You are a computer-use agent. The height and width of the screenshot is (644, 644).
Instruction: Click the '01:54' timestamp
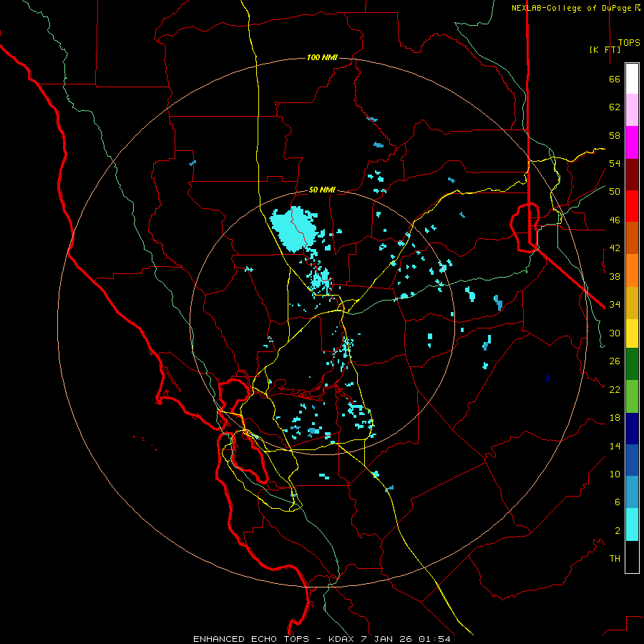point(434,639)
